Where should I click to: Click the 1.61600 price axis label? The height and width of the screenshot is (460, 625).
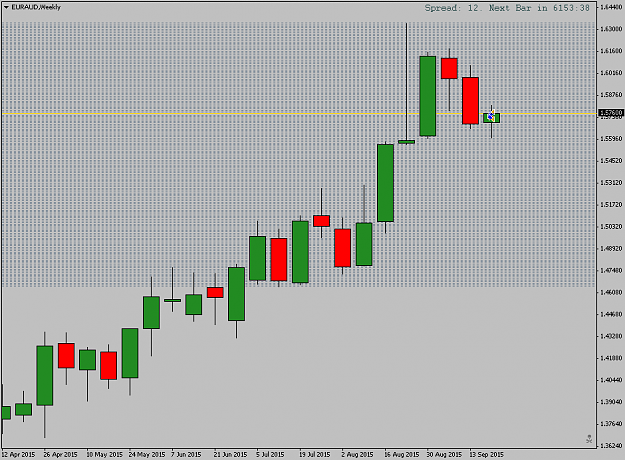coord(611,51)
